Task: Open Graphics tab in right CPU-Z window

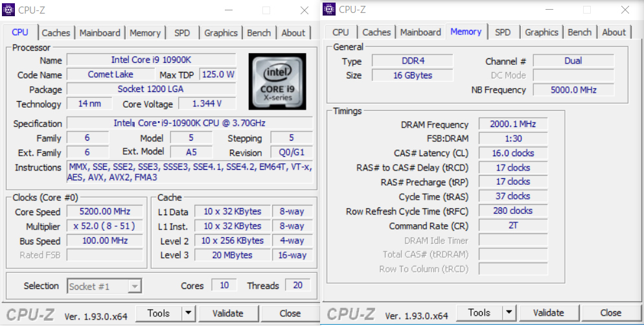Action: [542, 32]
